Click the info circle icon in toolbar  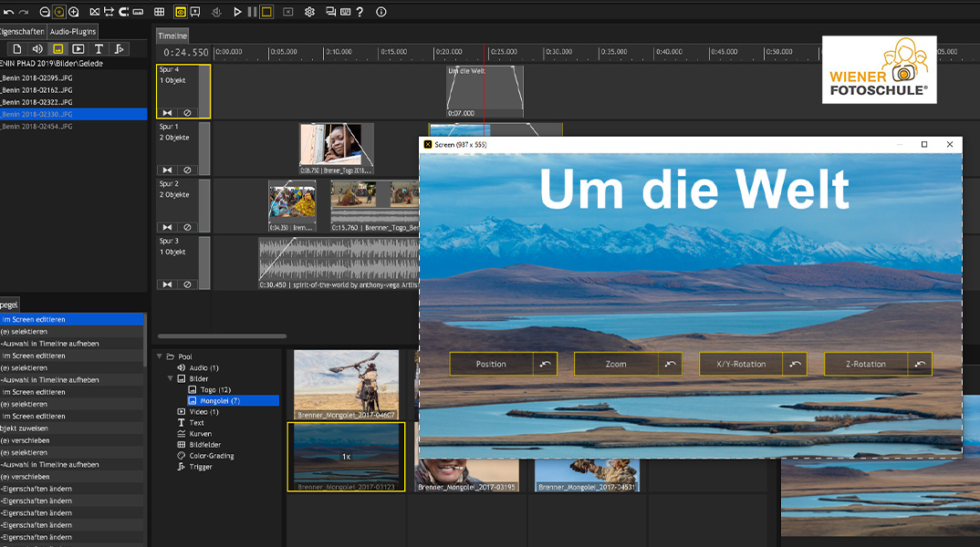tap(381, 12)
